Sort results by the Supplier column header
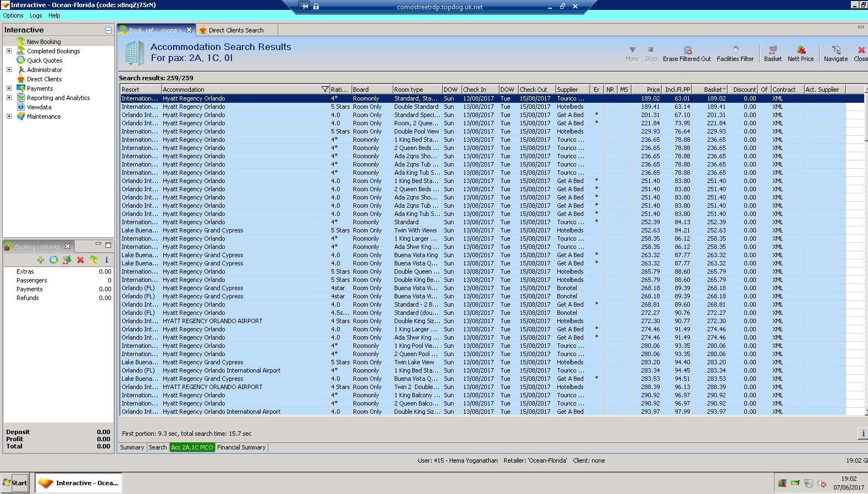The image size is (868, 494). [x=572, y=90]
